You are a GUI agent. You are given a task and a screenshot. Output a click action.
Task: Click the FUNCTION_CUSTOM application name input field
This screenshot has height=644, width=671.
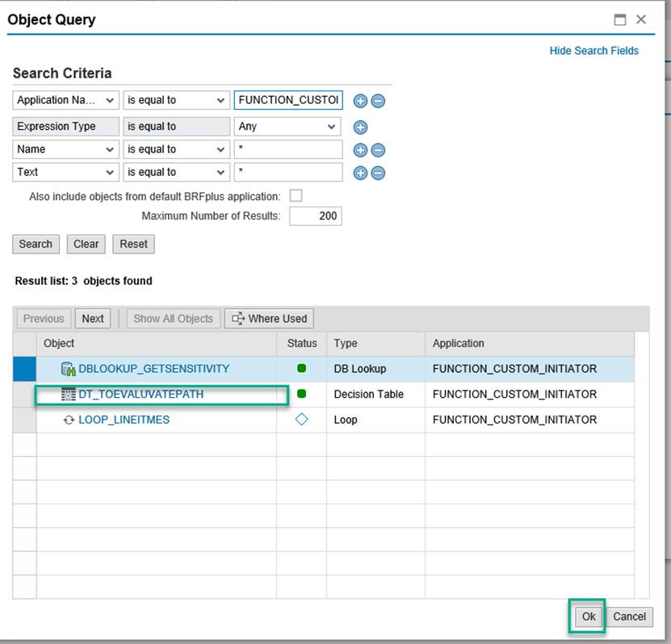pyautogui.click(x=288, y=100)
